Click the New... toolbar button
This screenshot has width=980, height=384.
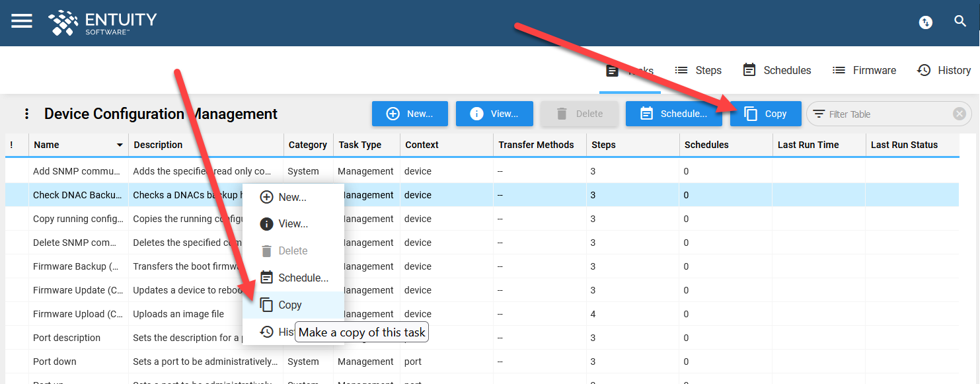(x=410, y=114)
